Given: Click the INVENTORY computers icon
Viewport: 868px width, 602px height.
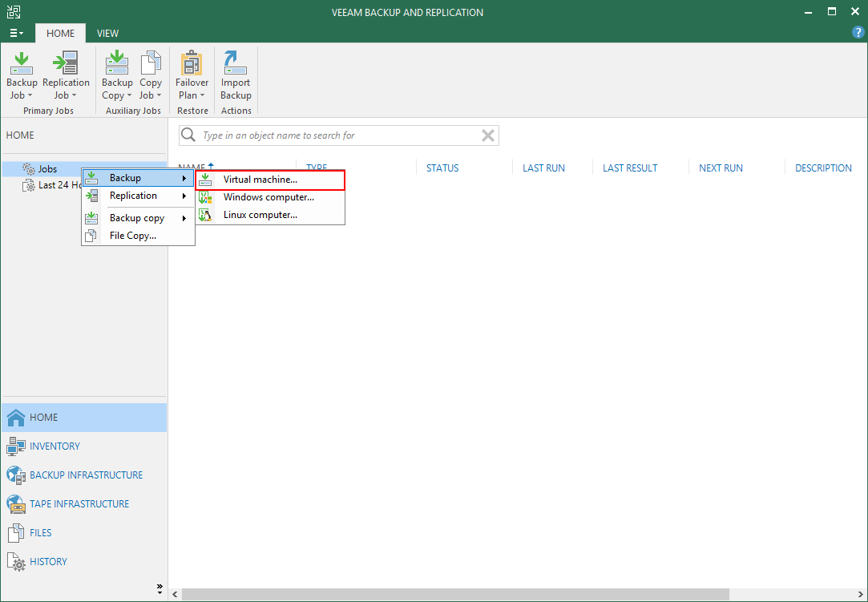Looking at the screenshot, I should (16, 446).
